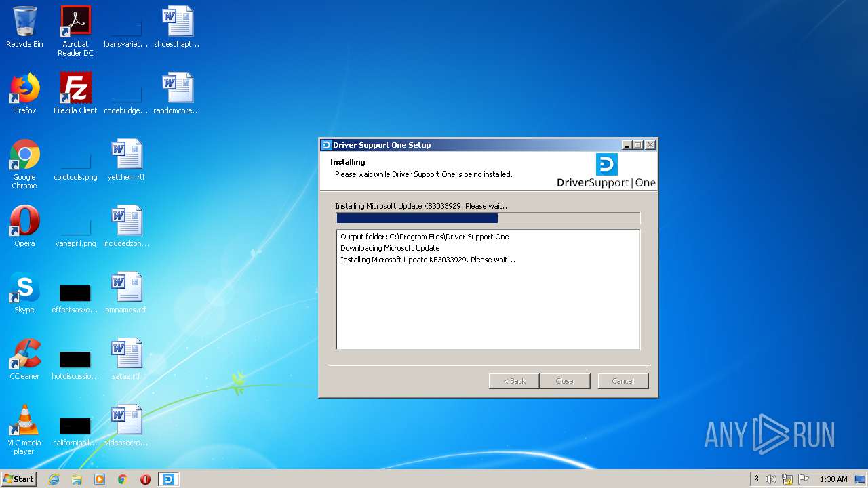Select the codebudge file icon

tap(126, 94)
